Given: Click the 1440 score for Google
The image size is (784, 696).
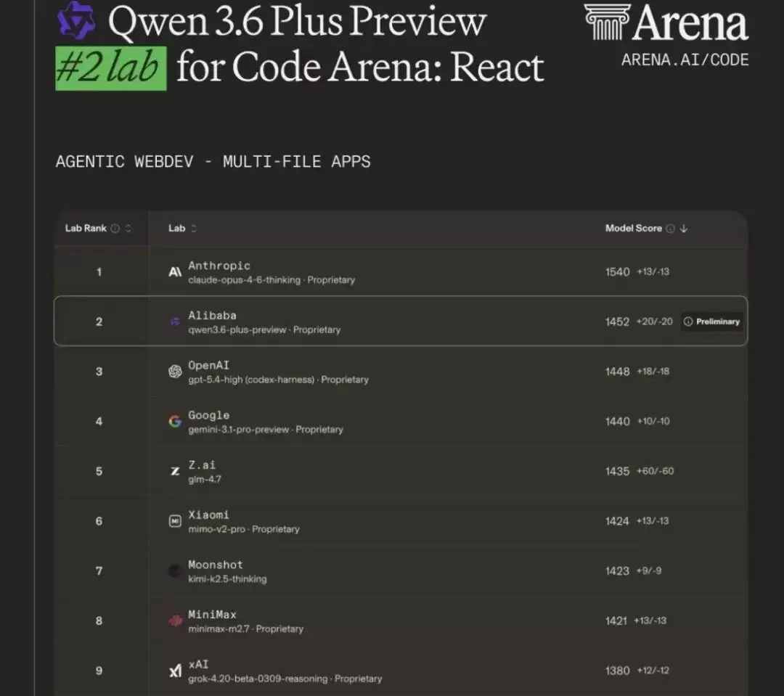Looking at the screenshot, I should tap(618, 422).
